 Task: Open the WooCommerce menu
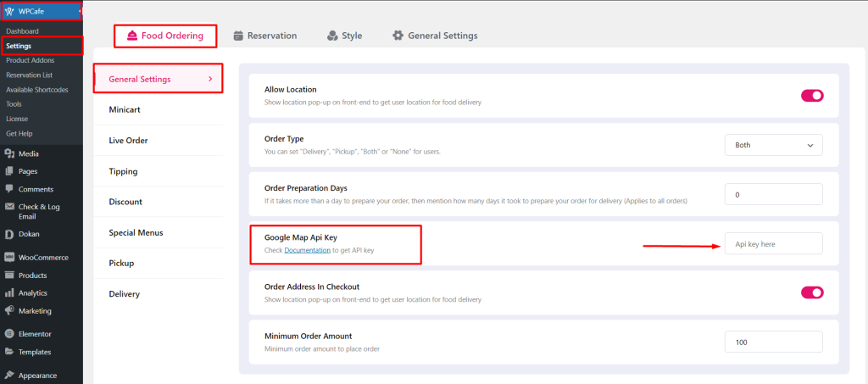coord(42,258)
